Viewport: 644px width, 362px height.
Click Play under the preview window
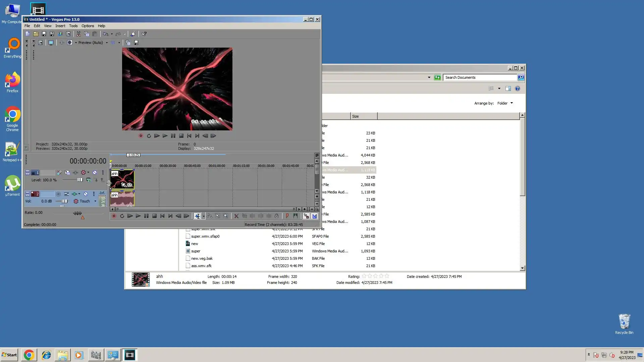(165, 136)
